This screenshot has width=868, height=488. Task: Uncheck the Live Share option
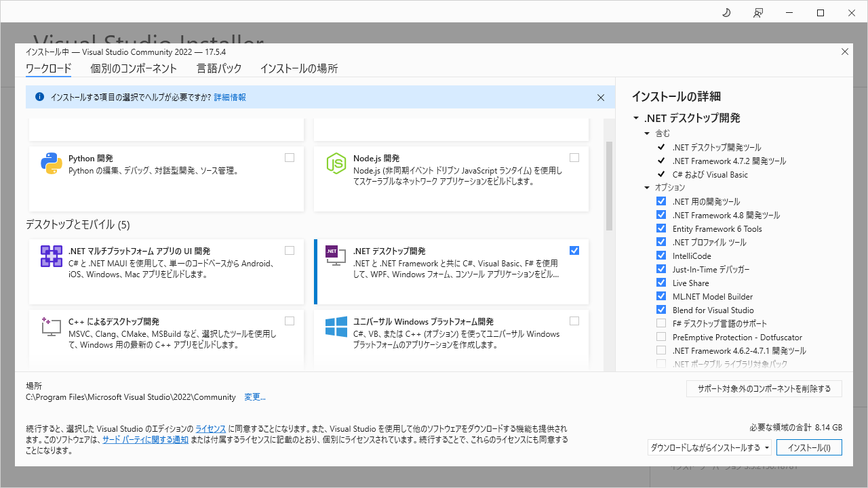coord(661,283)
